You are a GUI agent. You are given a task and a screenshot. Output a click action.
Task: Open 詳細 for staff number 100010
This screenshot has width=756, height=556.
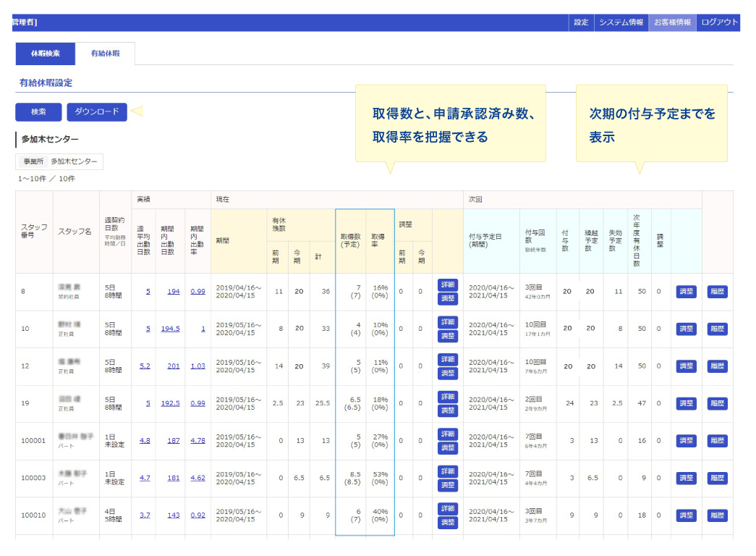click(x=448, y=508)
